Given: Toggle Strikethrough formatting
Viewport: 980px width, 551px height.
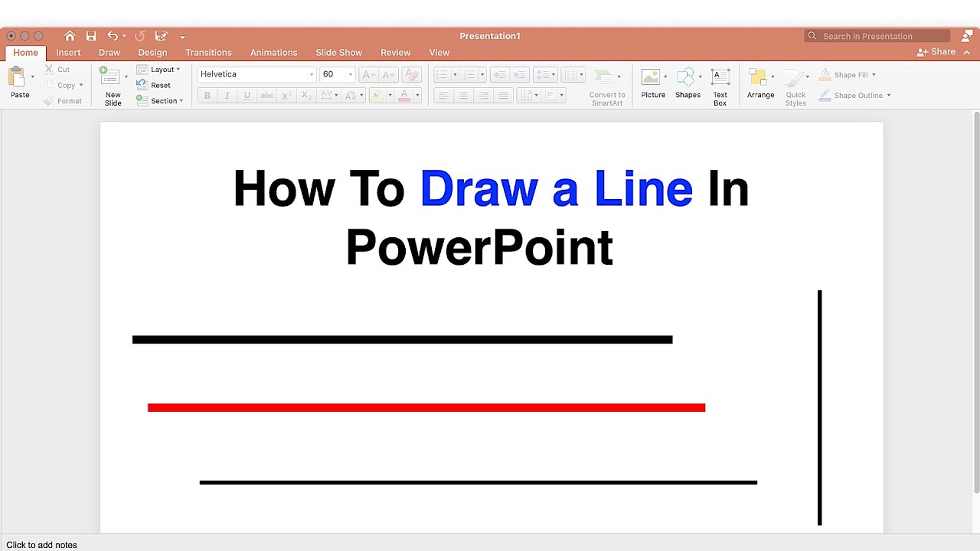Looking at the screenshot, I should 266,96.
